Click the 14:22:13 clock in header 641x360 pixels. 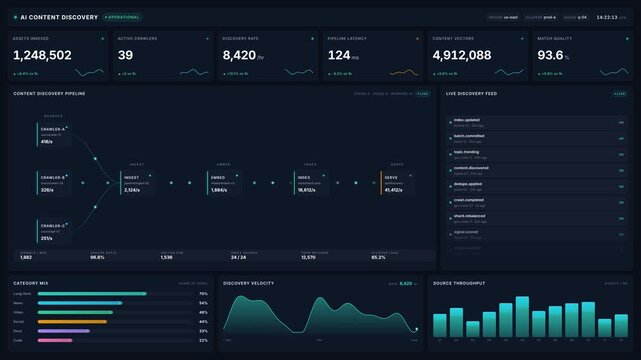607,18
